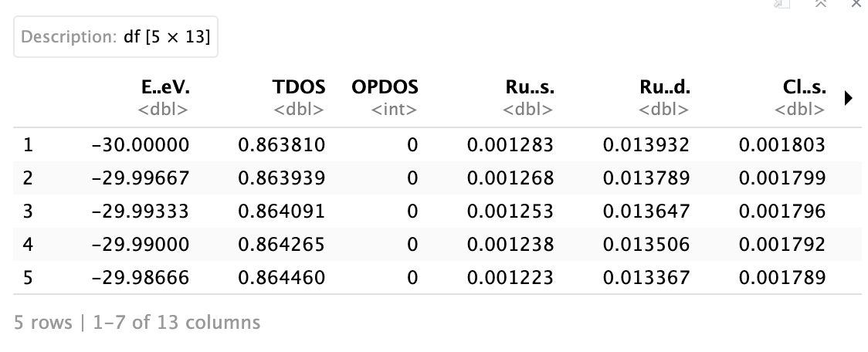The height and width of the screenshot is (352, 868).
Task: Click row number 3
Action: click(x=28, y=212)
